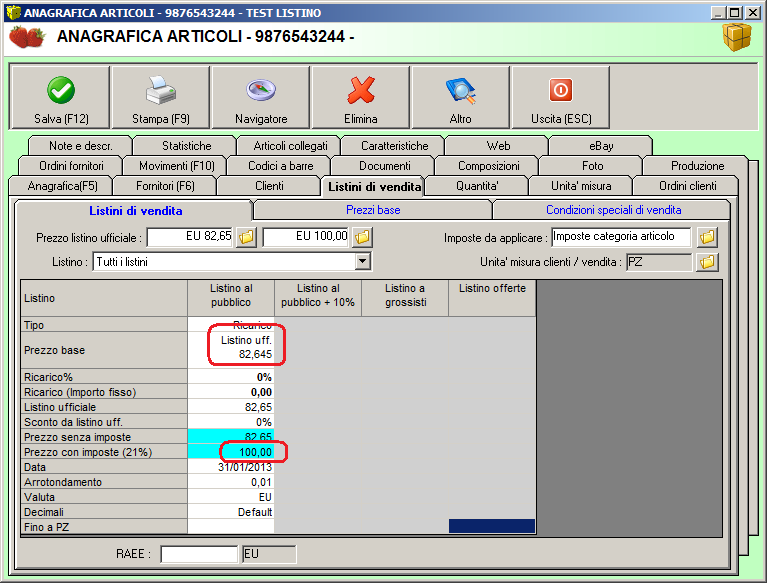Select the Listino offerte column header
The image size is (767, 583).
point(492,298)
